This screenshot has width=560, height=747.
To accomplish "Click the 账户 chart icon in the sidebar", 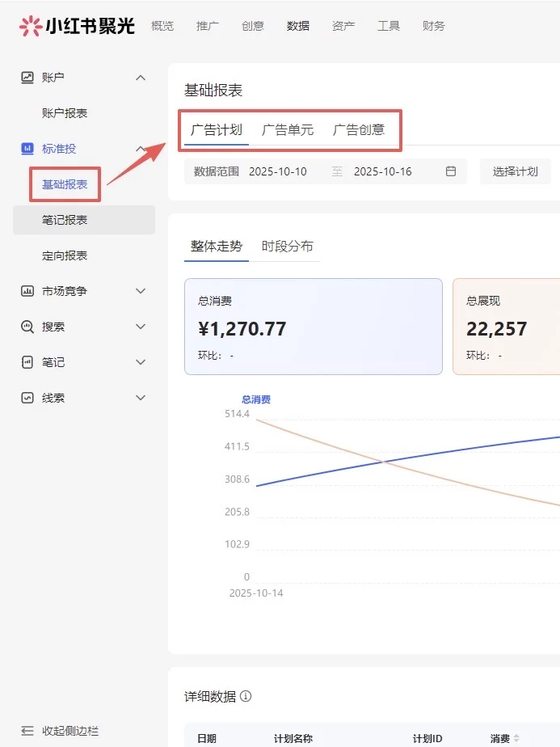I will pos(27,77).
